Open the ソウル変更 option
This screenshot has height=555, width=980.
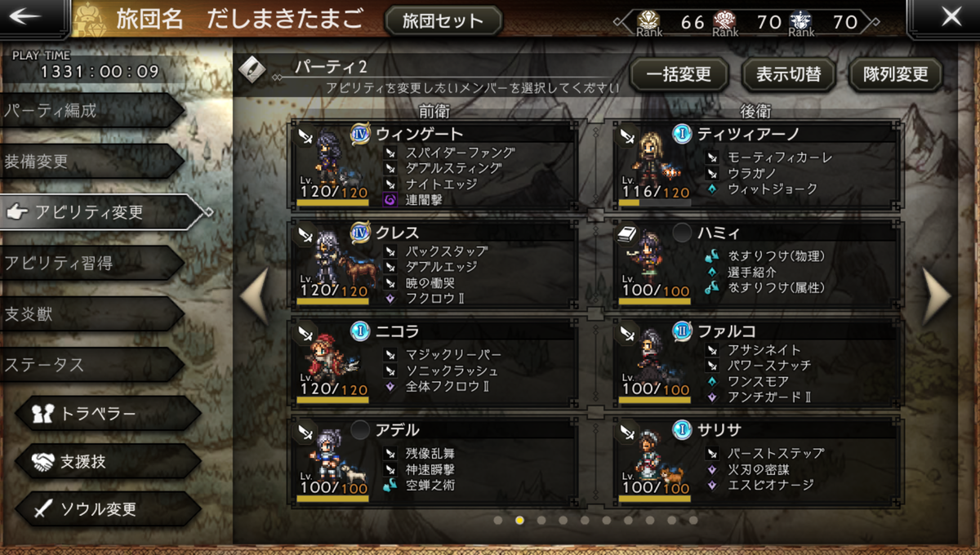pyautogui.click(x=106, y=509)
